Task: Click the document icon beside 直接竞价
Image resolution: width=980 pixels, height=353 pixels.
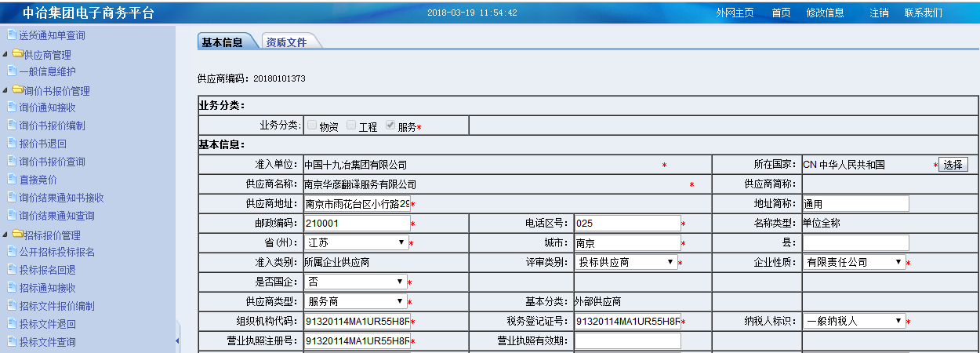Action: [x=12, y=179]
